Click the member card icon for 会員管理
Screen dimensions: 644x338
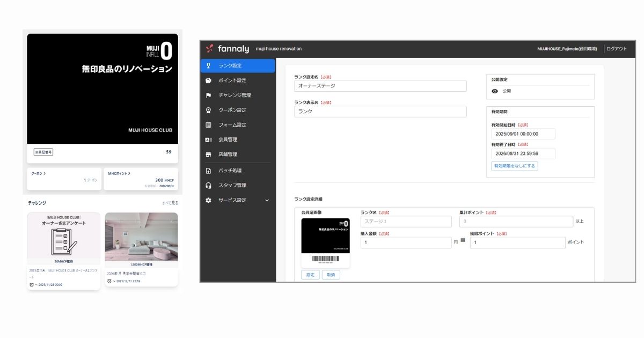[208, 139]
